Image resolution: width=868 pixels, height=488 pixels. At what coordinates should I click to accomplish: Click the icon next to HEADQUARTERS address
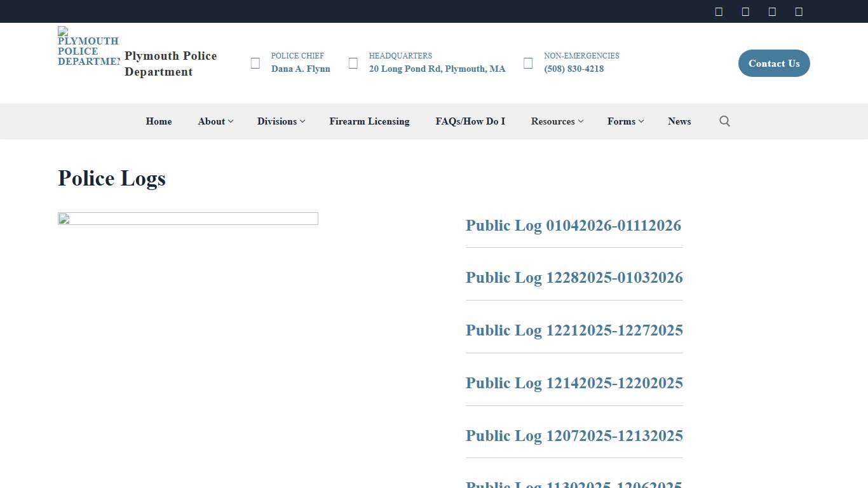click(353, 63)
